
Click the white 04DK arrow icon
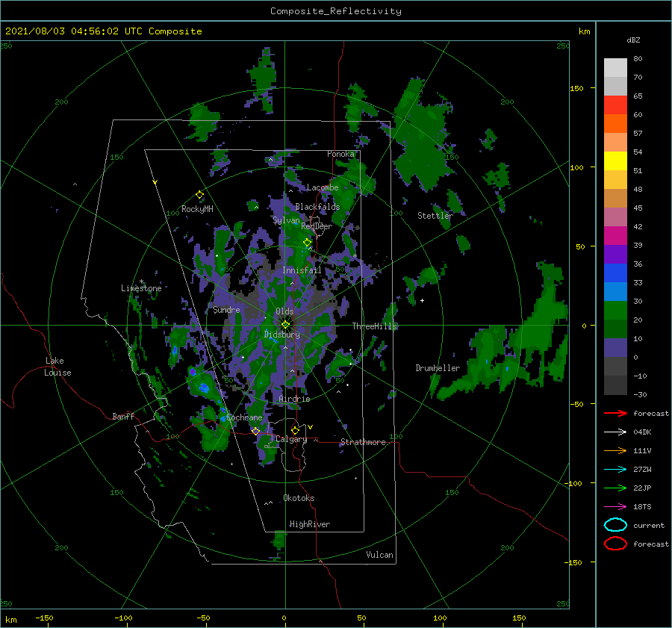[x=615, y=432]
